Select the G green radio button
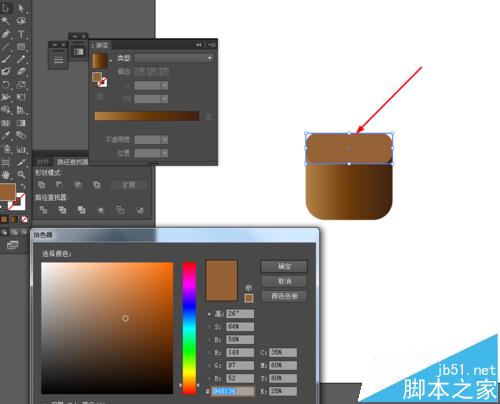The height and width of the screenshot is (404, 500). click(x=209, y=366)
